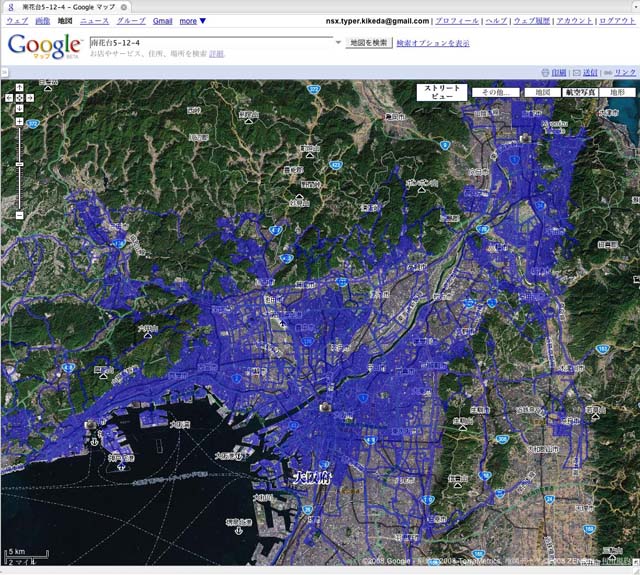Viewport: 640px width, 575px height.
Task: Pan the map down with the arrow button
Action: pyautogui.click(x=19, y=108)
